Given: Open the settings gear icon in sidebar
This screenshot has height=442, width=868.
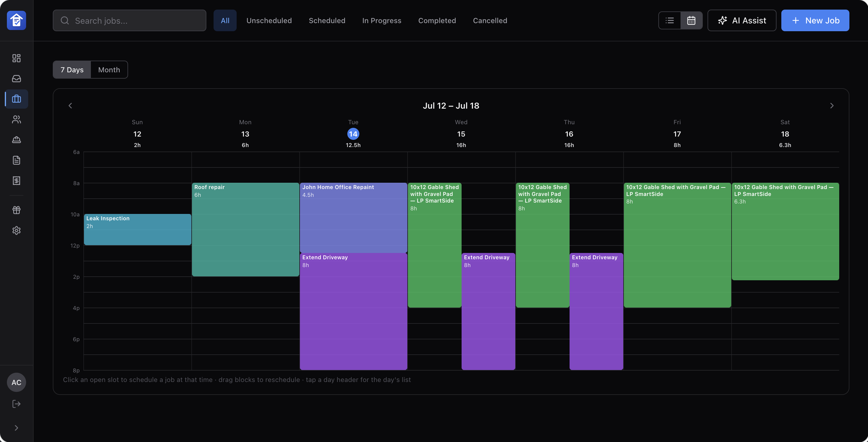Looking at the screenshot, I should click(16, 230).
